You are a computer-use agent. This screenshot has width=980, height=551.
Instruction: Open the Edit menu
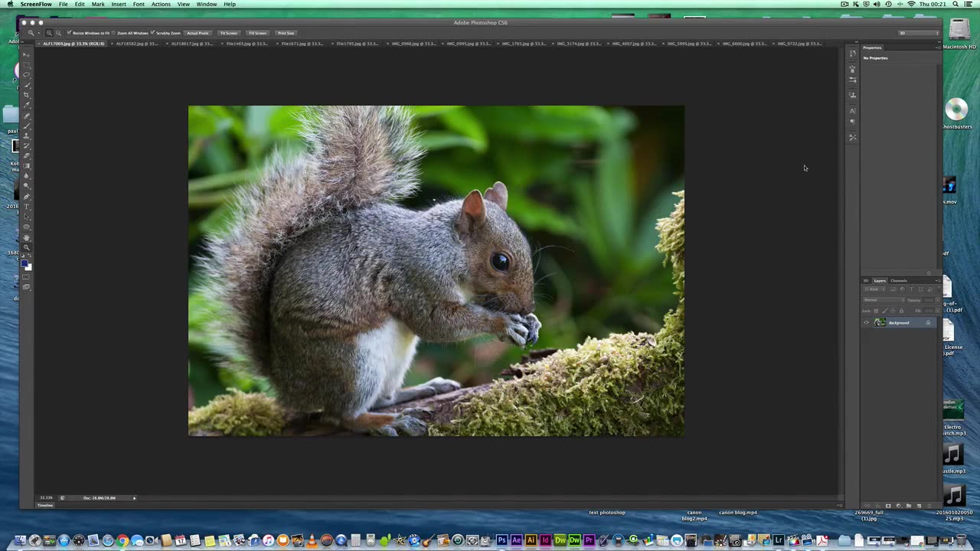point(80,4)
